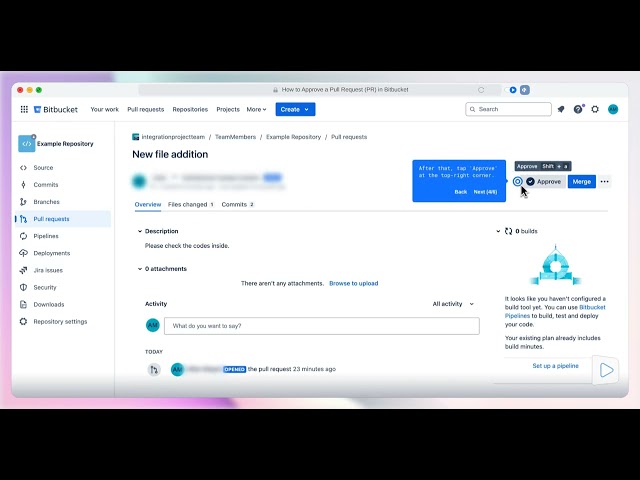Open the More dropdown in navigation
This screenshot has height=480, width=640.
point(256,109)
